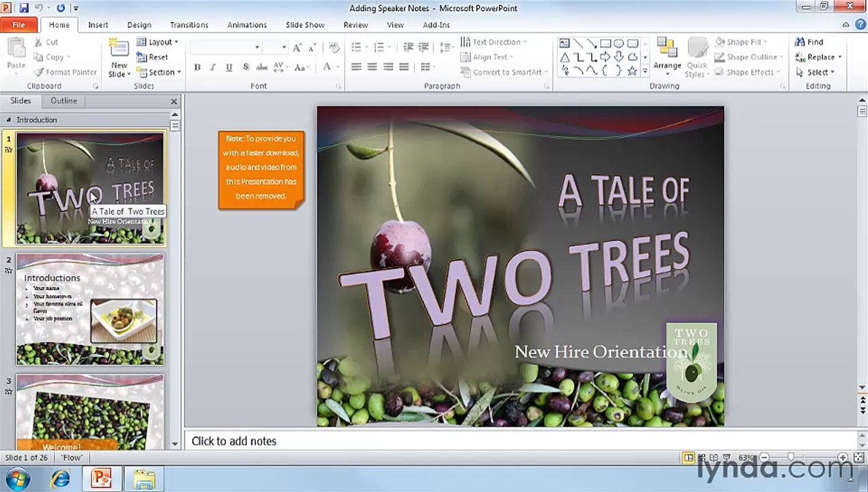The image size is (868, 492).
Task: Close the slides pane
Action: (x=174, y=101)
